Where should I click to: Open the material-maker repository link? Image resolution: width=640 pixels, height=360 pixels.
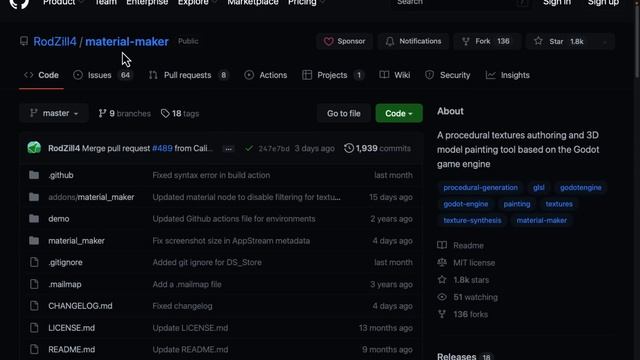click(127, 41)
